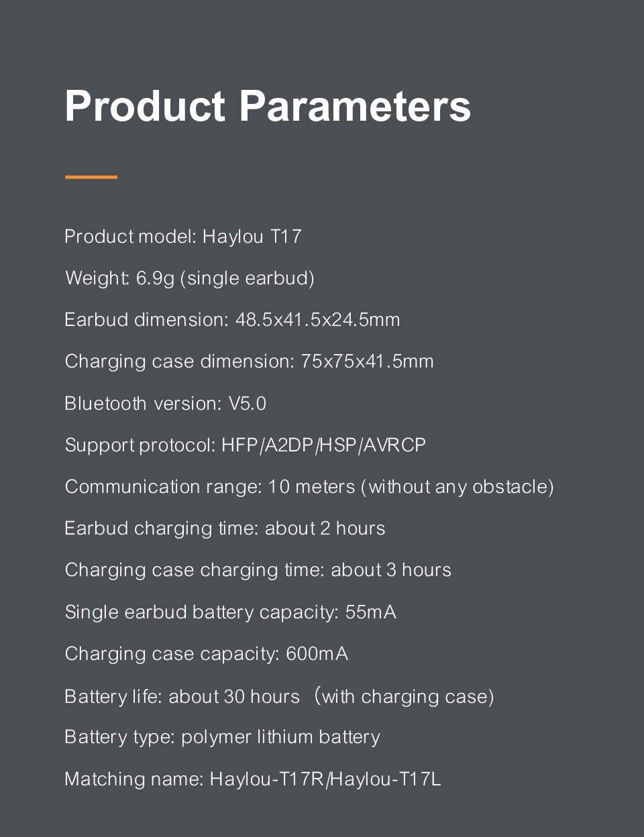The image size is (644, 837).
Task: Select the Battery life 30 hours line
Action: pyautogui.click(x=279, y=696)
